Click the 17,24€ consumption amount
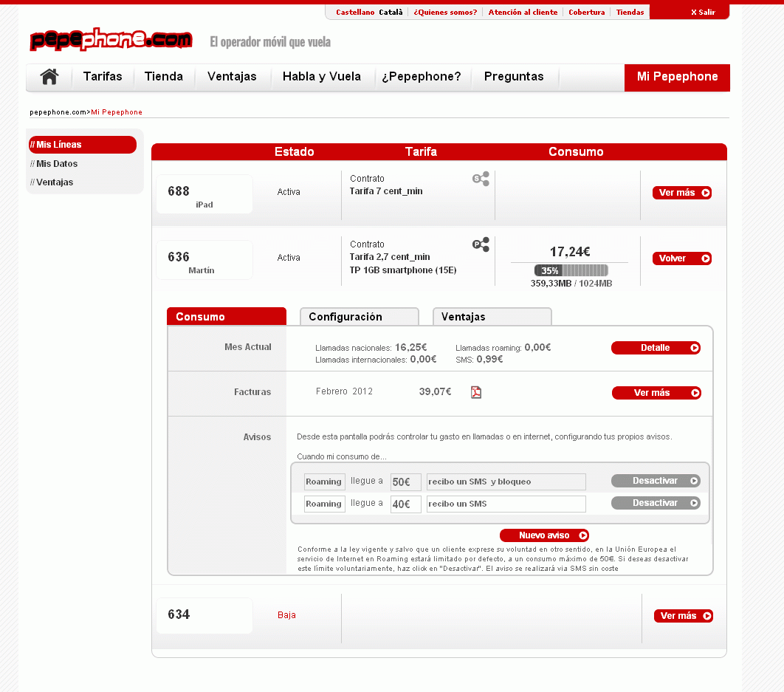The height and width of the screenshot is (692, 784). click(x=570, y=252)
